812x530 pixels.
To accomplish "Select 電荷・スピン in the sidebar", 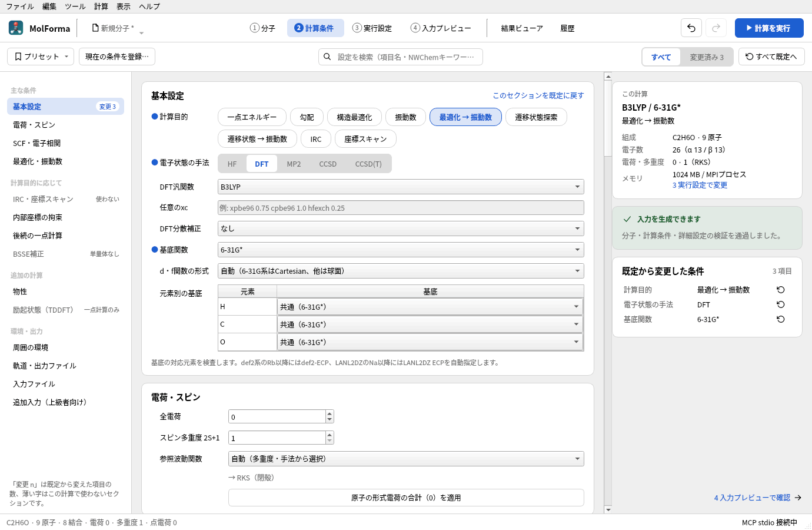I will (x=65, y=125).
